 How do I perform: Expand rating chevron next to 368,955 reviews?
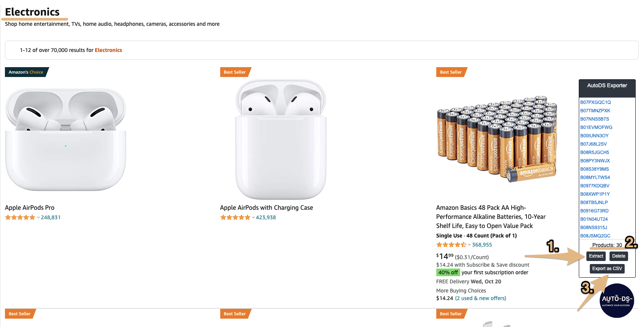pyautogui.click(x=469, y=245)
